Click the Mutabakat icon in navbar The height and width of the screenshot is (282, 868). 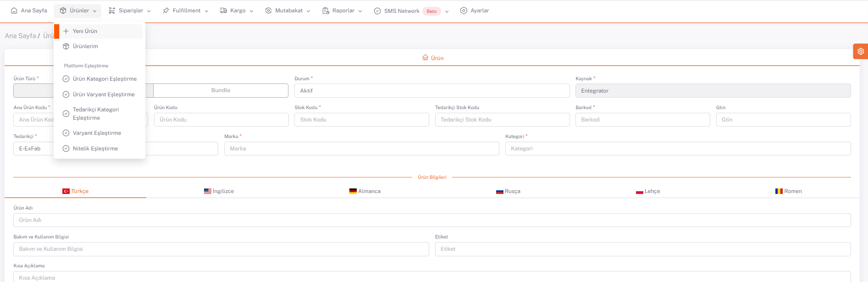click(268, 11)
